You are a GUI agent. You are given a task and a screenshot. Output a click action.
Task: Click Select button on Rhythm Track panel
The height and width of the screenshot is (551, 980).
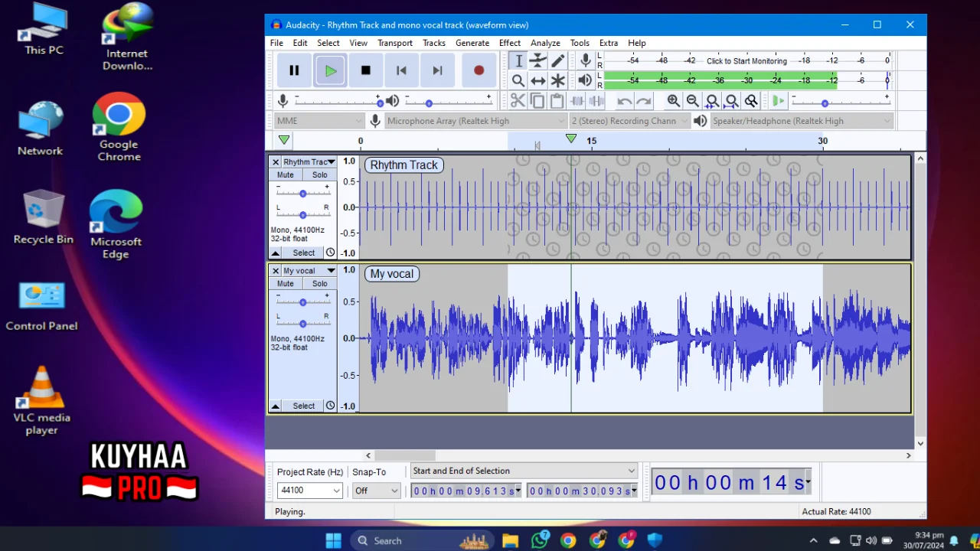[303, 253]
